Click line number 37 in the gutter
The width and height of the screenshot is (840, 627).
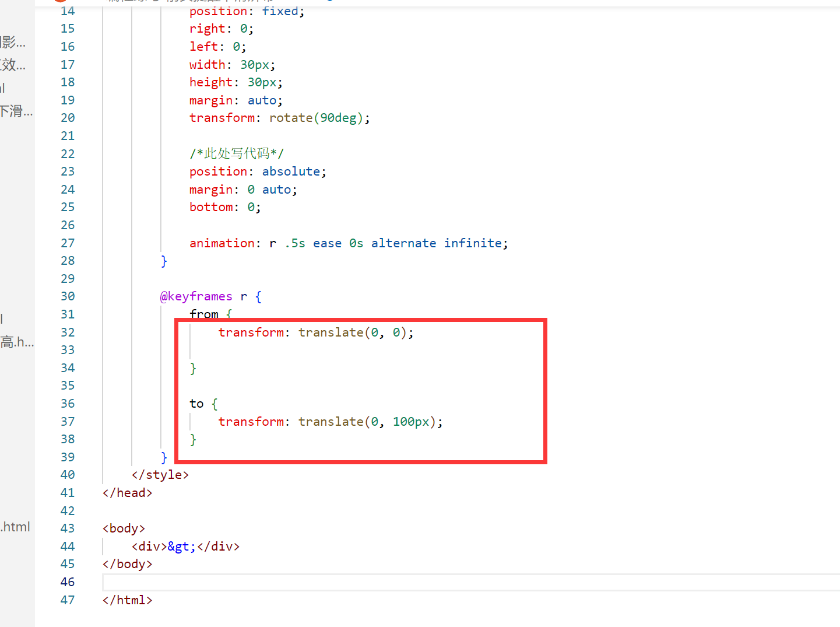point(68,422)
